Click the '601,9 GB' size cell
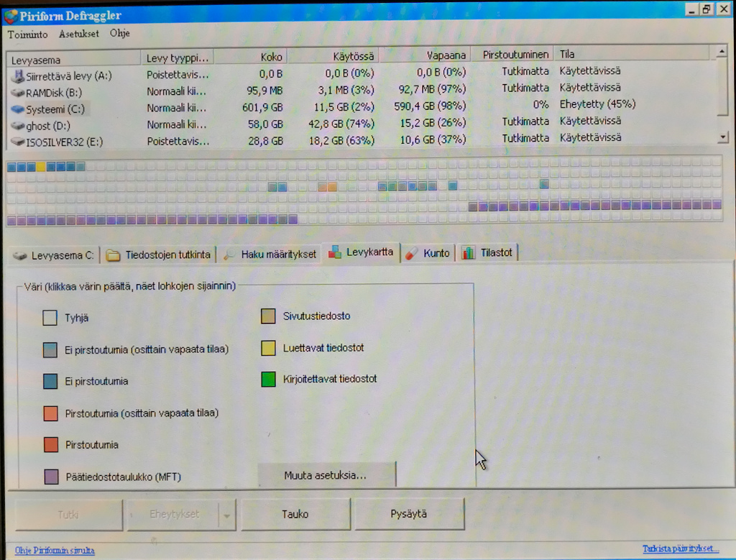 point(262,107)
